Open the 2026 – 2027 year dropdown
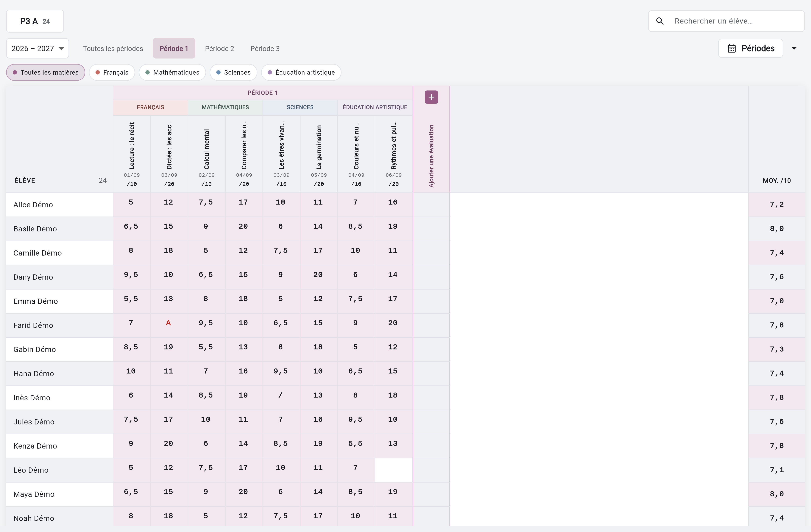 (37, 48)
